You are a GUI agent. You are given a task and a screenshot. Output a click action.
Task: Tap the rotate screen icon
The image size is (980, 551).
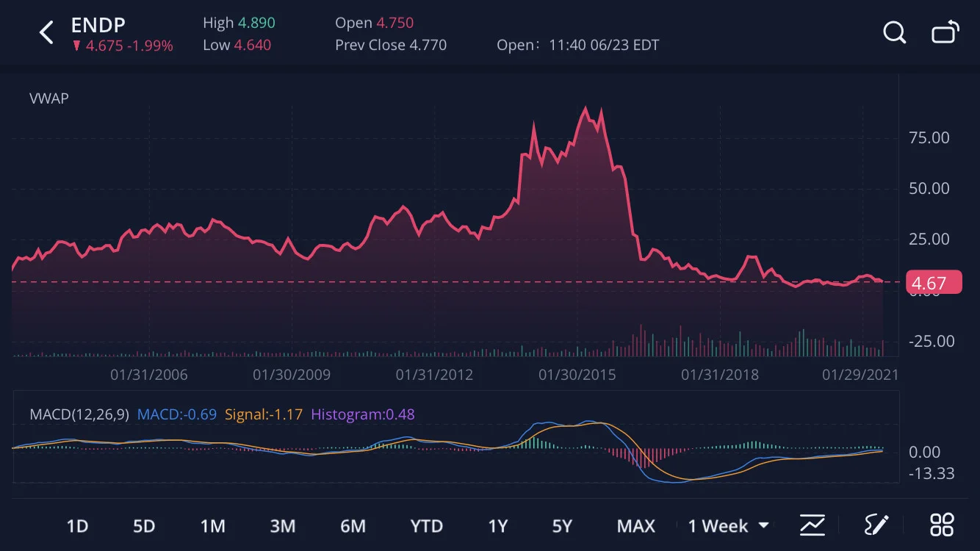[x=945, y=33]
